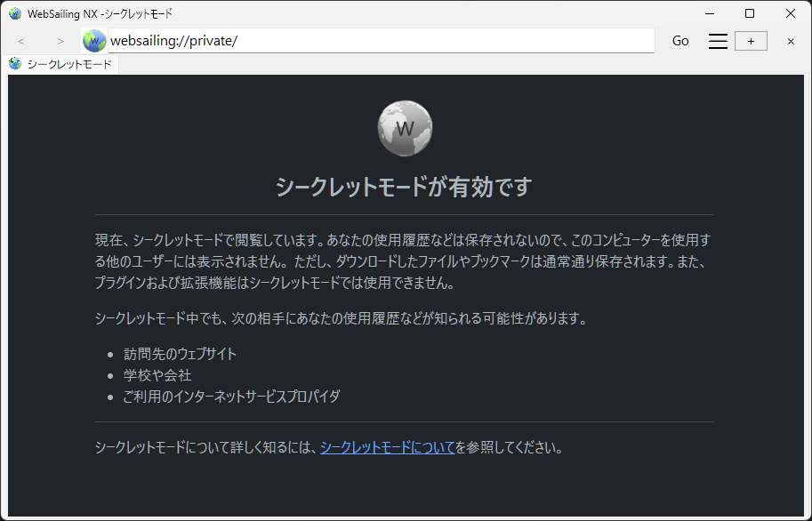Click the back navigation arrow
Image resolution: width=812 pixels, height=521 pixels.
pos(20,41)
